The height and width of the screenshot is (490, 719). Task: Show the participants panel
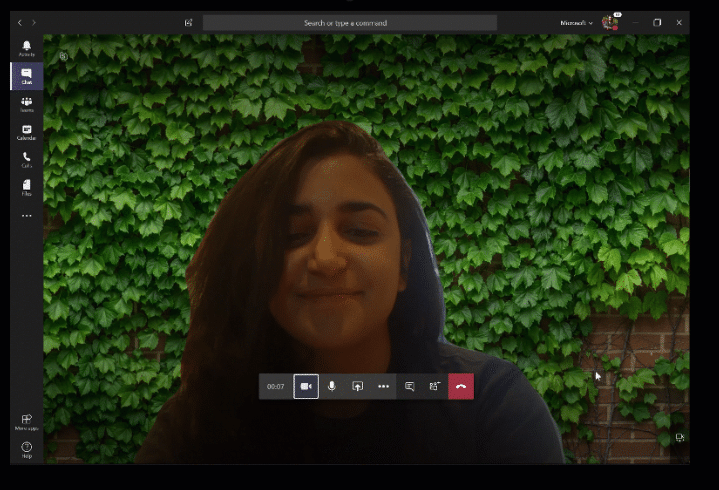coord(435,386)
